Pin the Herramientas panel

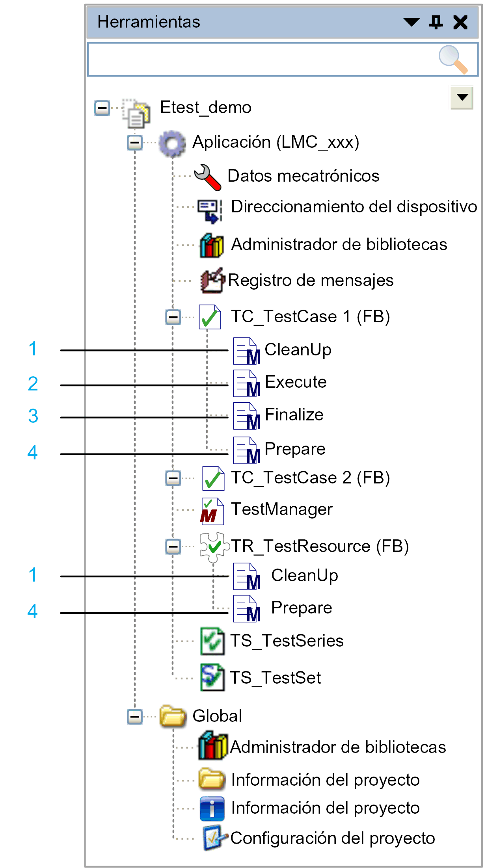point(436,22)
